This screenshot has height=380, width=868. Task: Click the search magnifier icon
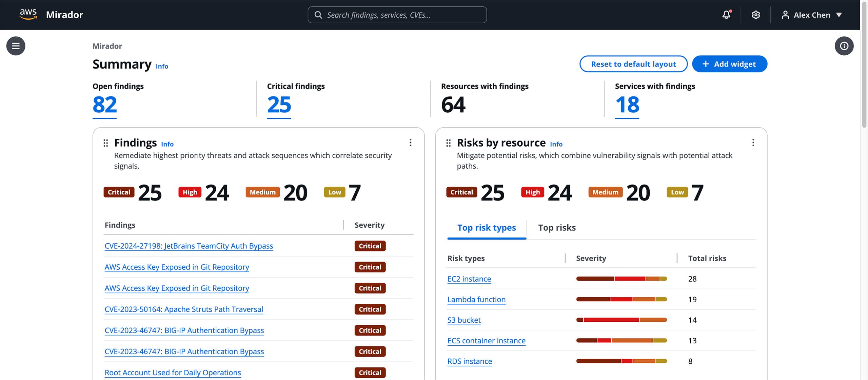(318, 15)
